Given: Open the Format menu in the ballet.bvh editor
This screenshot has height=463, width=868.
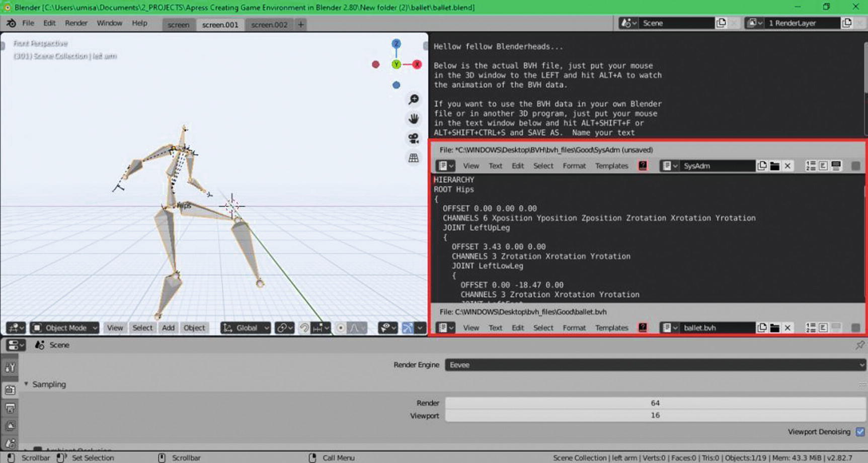Looking at the screenshot, I should pos(574,328).
